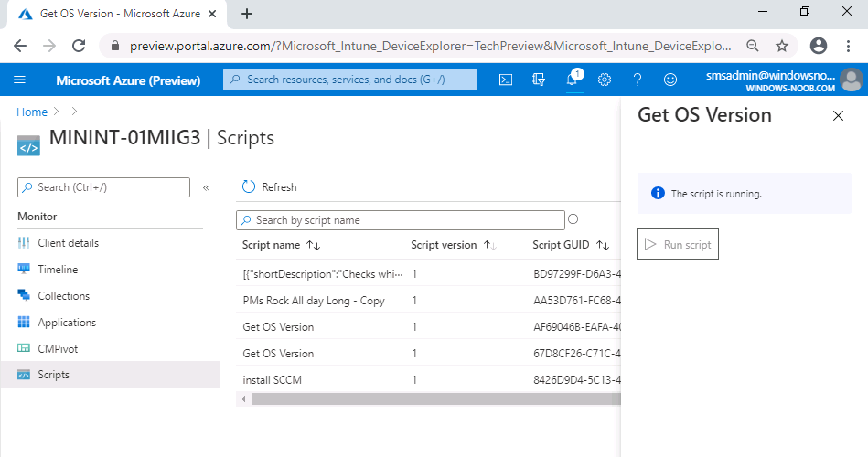Click the GUID 8426D9D4-5C13 cell
Screen dimensions: 868x457
point(577,380)
